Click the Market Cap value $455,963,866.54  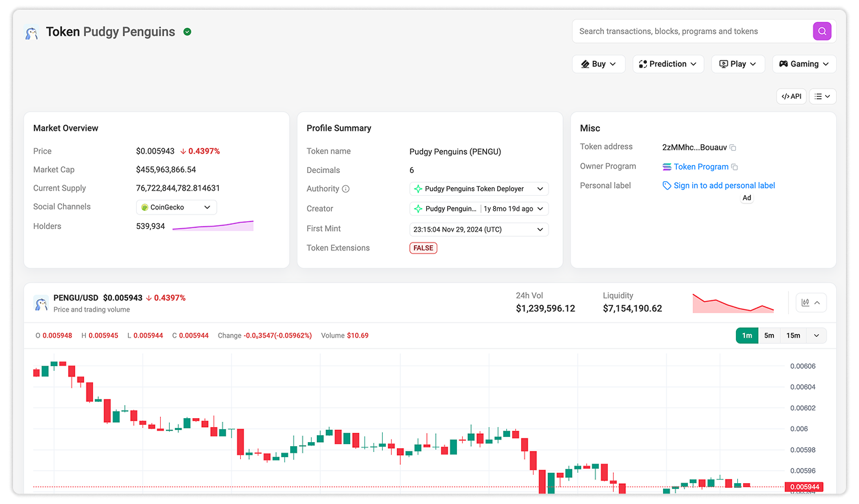(166, 170)
